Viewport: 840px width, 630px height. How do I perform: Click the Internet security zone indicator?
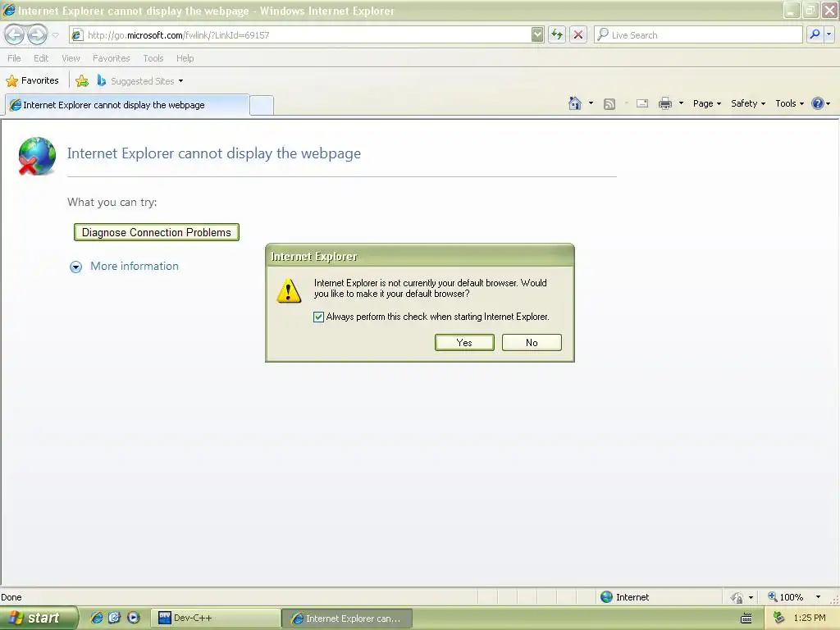pos(624,597)
